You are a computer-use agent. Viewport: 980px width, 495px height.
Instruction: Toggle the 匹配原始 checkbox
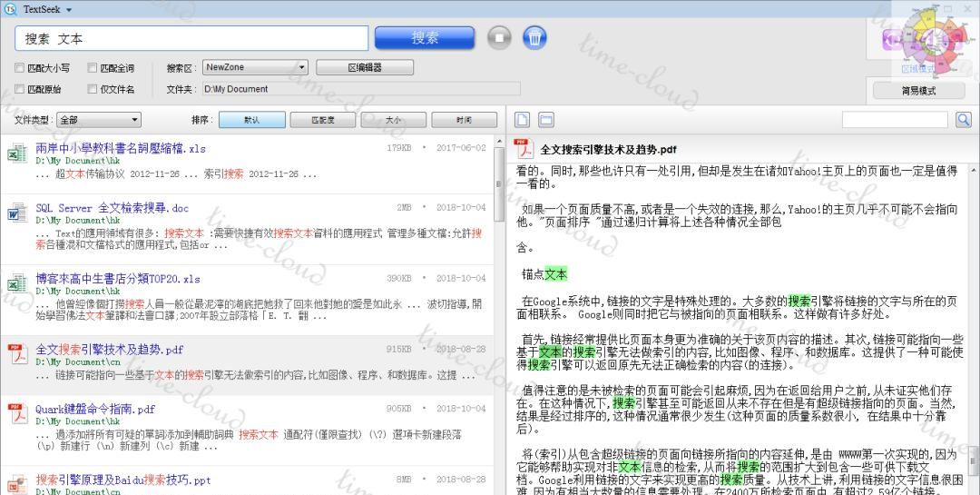[19, 89]
